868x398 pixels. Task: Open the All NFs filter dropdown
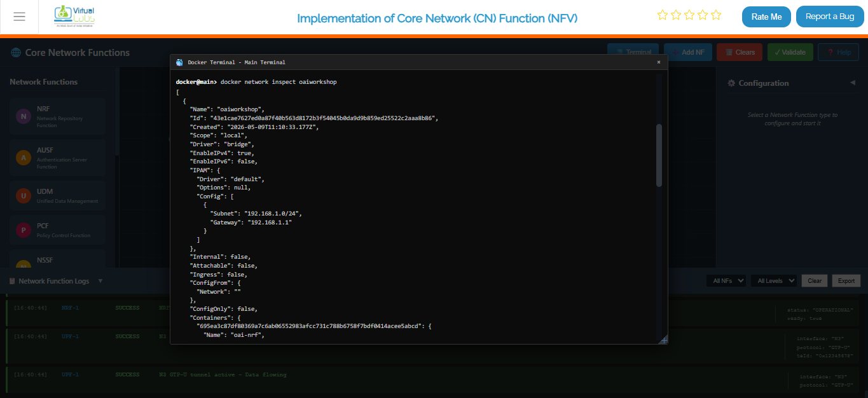726,280
